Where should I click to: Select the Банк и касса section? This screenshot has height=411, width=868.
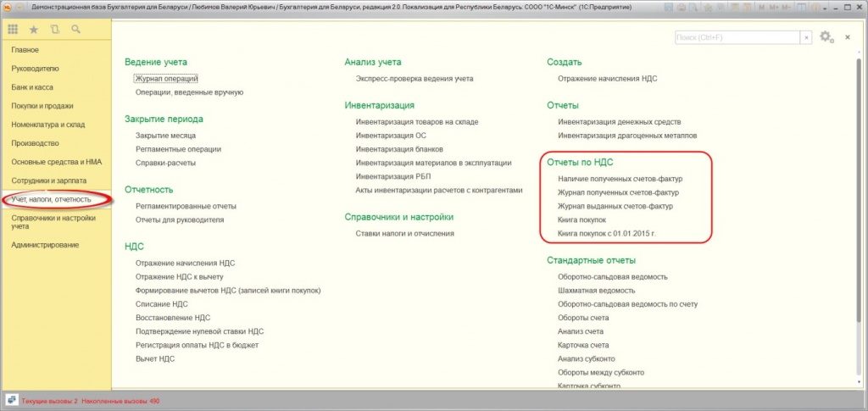pos(31,87)
